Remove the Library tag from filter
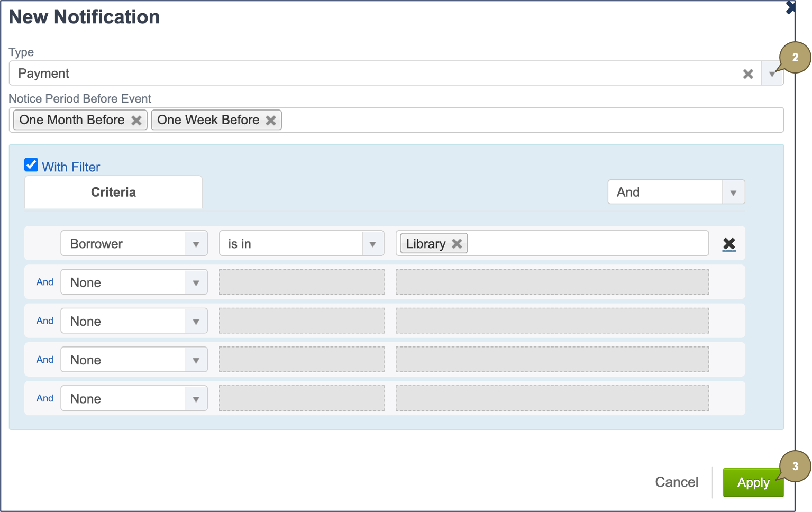 (x=457, y=244)
